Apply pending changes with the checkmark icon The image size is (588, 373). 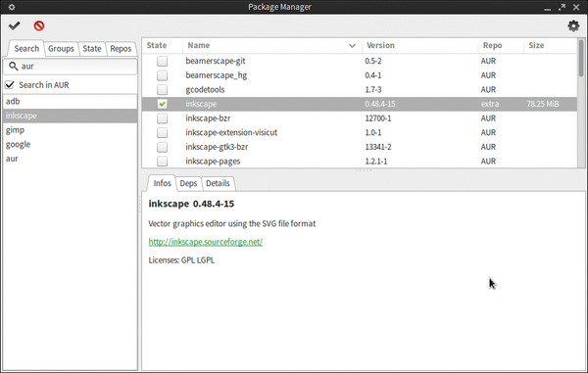[x=15, y=25]
